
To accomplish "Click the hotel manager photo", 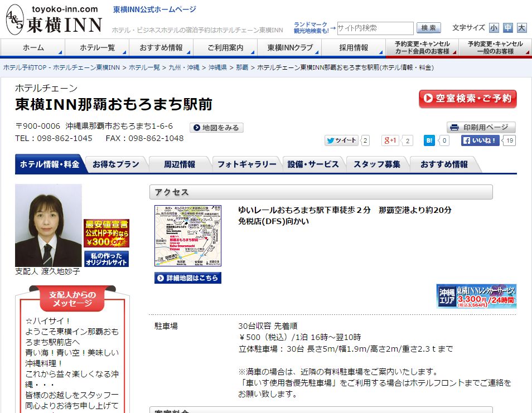I will coord(49,225).
